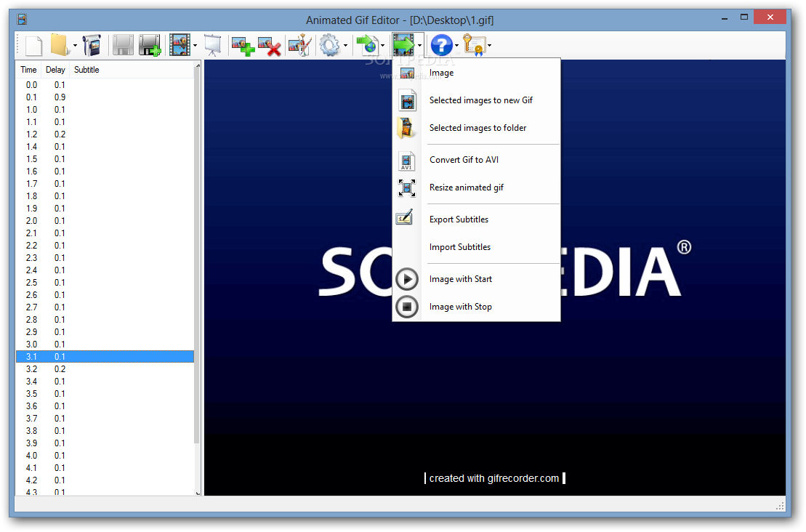Viewport: 806px width, 532px height.
Task: Select frame row at time 2.5
Action: pyautogui.click(x=105, y=282)
